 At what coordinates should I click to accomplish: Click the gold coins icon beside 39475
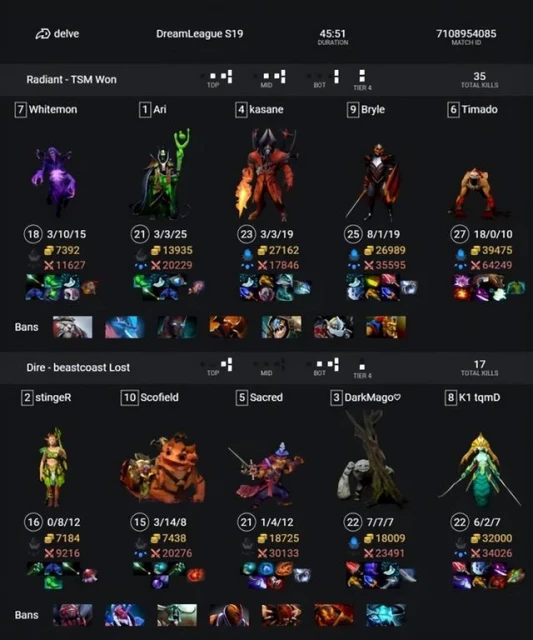(475, 250)
